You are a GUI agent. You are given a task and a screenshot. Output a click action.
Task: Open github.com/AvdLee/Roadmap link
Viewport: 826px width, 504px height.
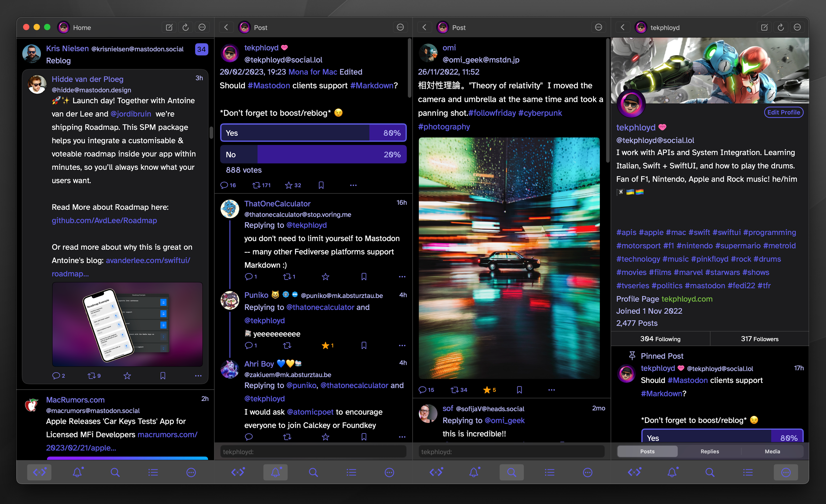104,220
